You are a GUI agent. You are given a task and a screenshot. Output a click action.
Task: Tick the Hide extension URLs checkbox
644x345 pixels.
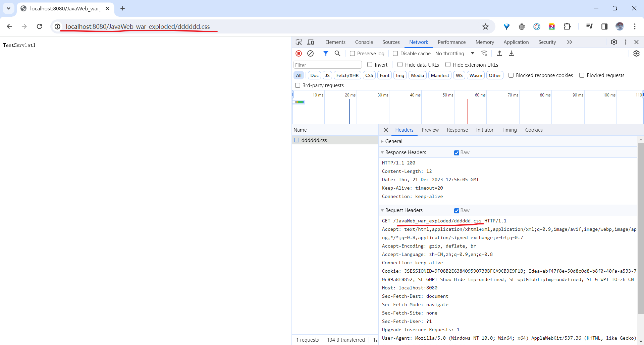click(448, 65)
